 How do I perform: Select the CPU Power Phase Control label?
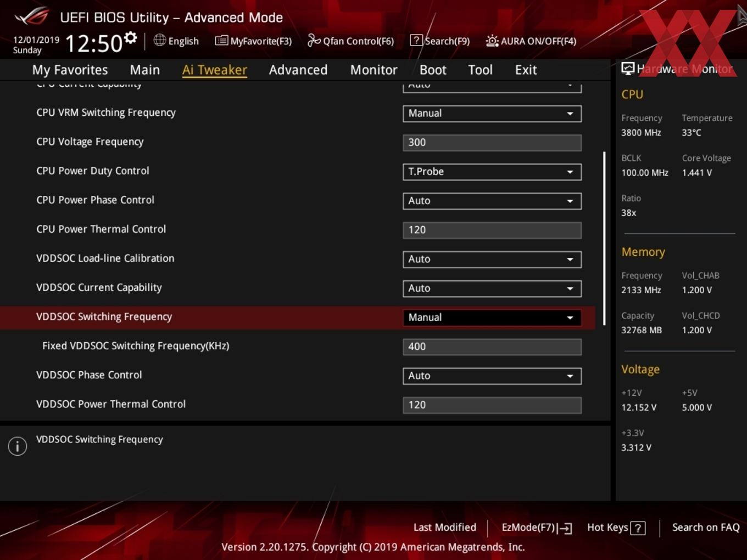tap(95, 200)
